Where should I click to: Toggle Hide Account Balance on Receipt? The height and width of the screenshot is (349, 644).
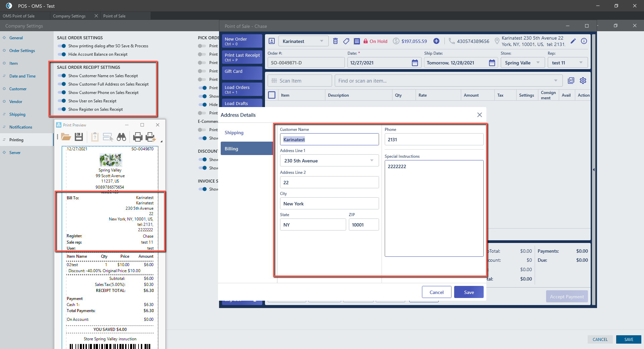[x=62, y=54]
